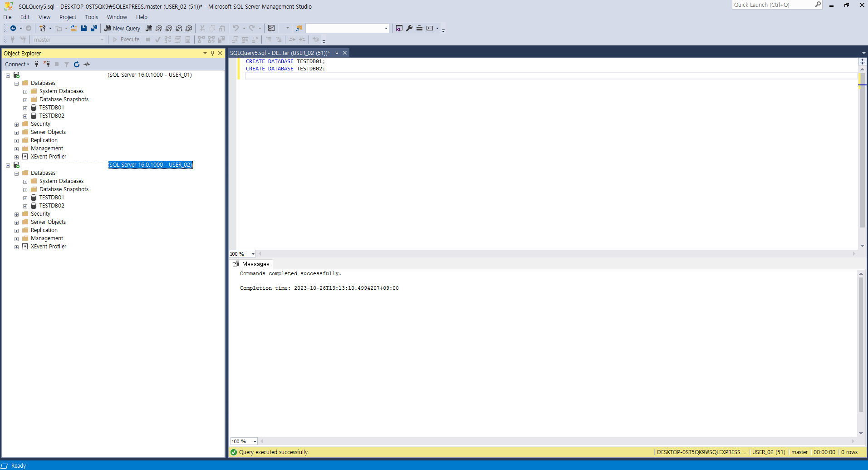Viewport: 868px width, 470px height.
Task: Click the Save All icon
Action: (94, 28)
